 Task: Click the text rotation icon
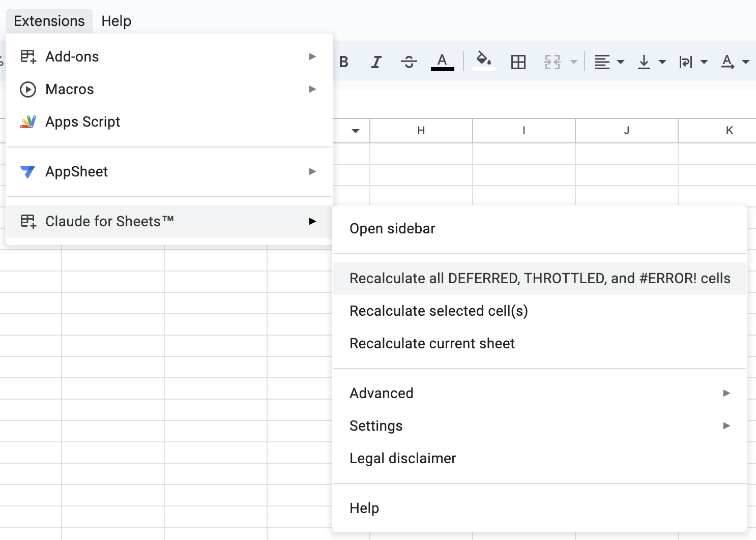[x=728, y=62]
